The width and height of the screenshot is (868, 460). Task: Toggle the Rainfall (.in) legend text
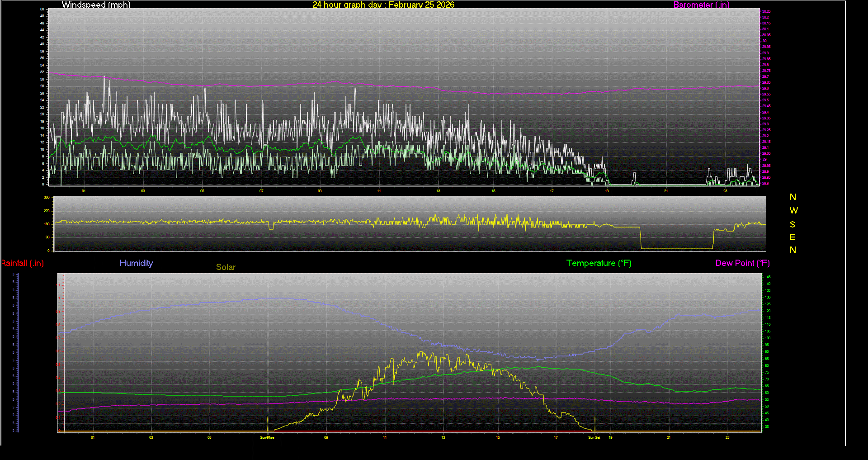tap(22, 263)
